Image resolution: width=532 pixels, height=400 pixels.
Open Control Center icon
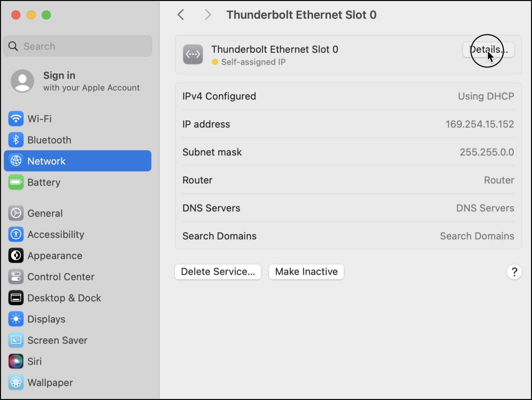[16, 277]
